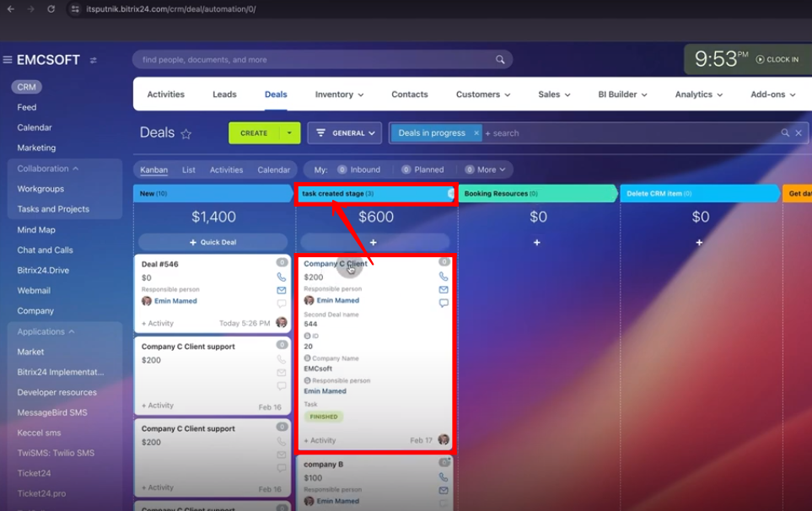Expand the More filter dropdown

tap(487, 169)
